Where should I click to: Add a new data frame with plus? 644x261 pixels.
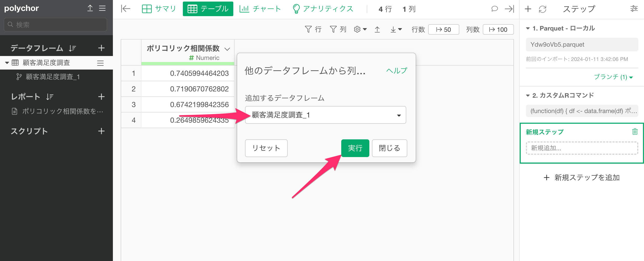101,48
